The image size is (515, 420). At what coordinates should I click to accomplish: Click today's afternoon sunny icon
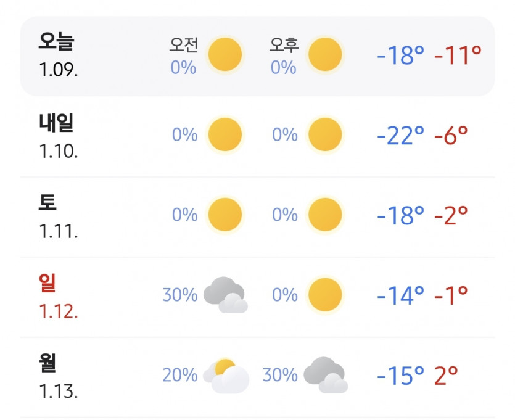(325, 54)
